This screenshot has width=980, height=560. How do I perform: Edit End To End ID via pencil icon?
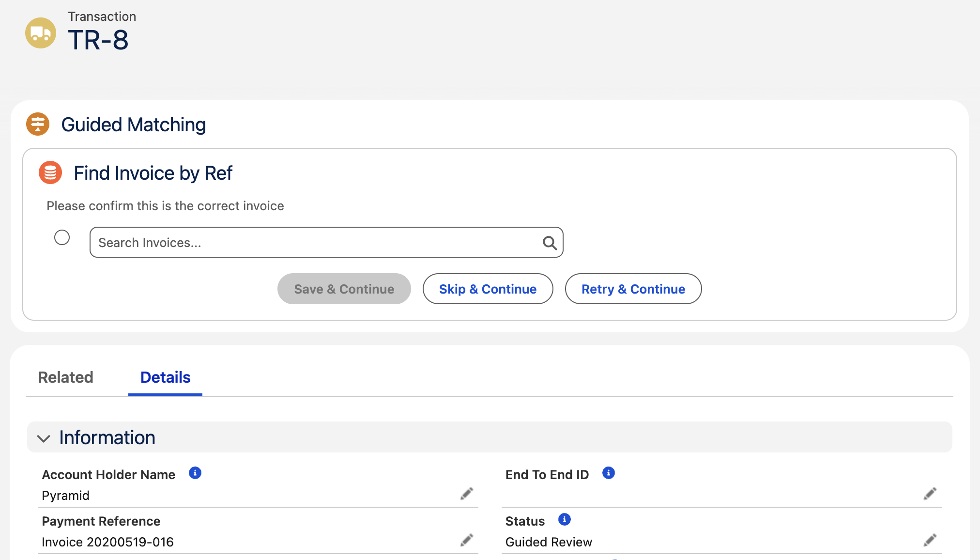point(930,494)
